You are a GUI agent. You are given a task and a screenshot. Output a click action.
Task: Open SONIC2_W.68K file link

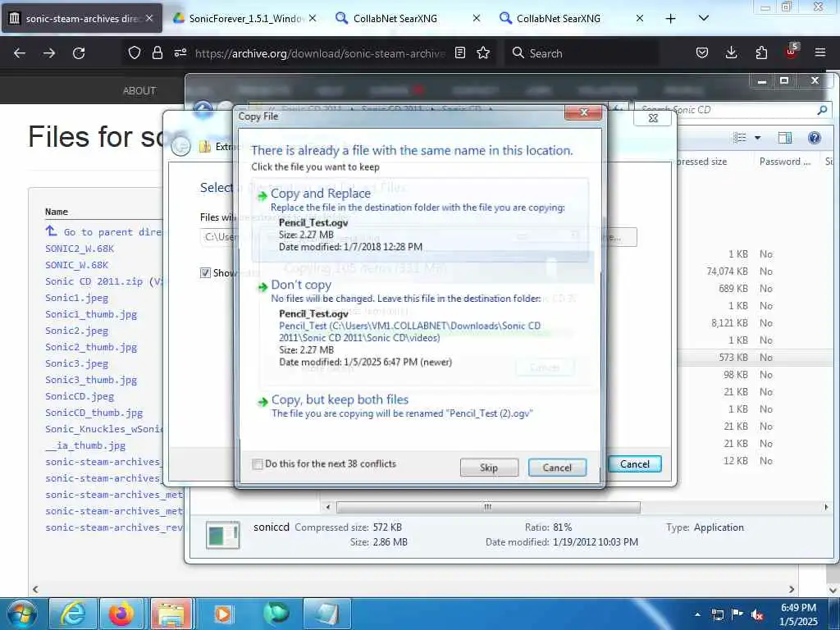click(80, 249)
